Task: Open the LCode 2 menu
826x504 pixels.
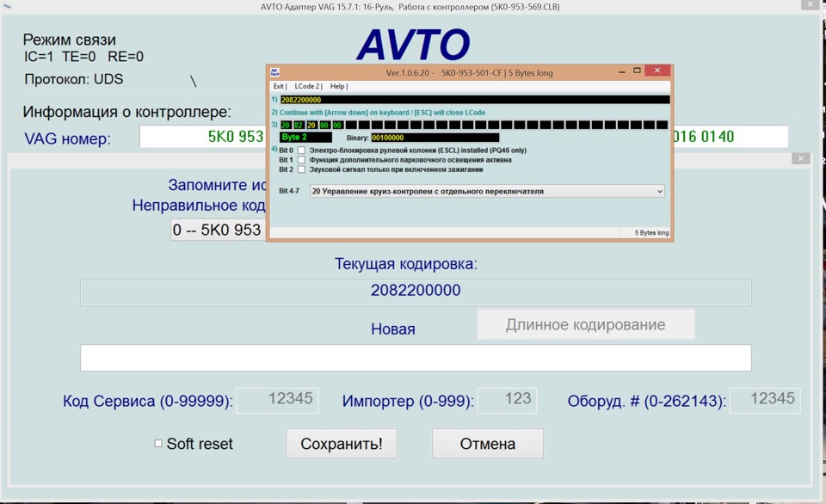Action: [x=307, y=86]
